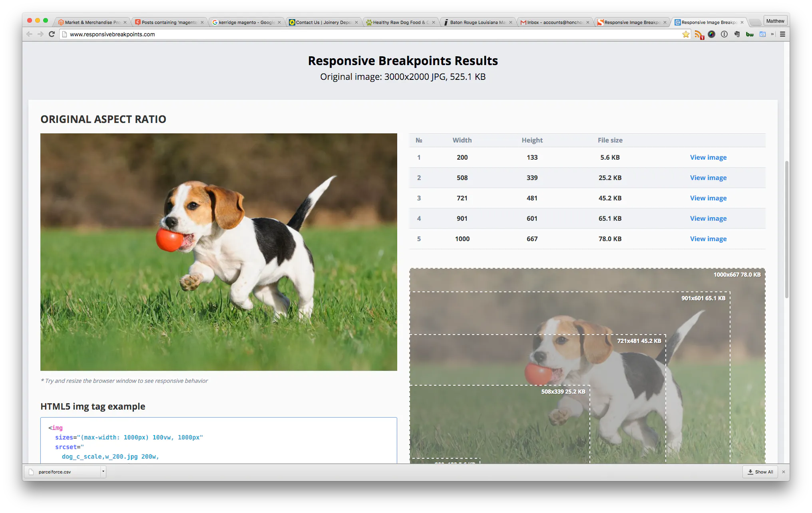812x513 pixels.
Task: Show hidden extensions via double chevron
Action: click(x=772, y=34)
